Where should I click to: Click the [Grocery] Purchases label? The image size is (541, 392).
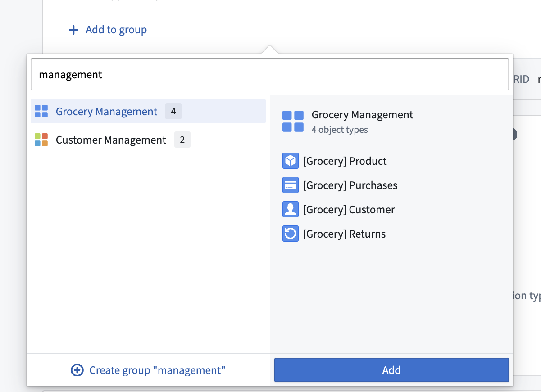tap(350, 185)
